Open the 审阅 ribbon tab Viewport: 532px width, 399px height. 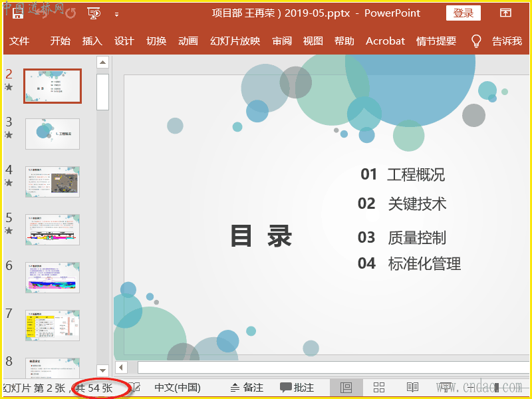[282, 41]
